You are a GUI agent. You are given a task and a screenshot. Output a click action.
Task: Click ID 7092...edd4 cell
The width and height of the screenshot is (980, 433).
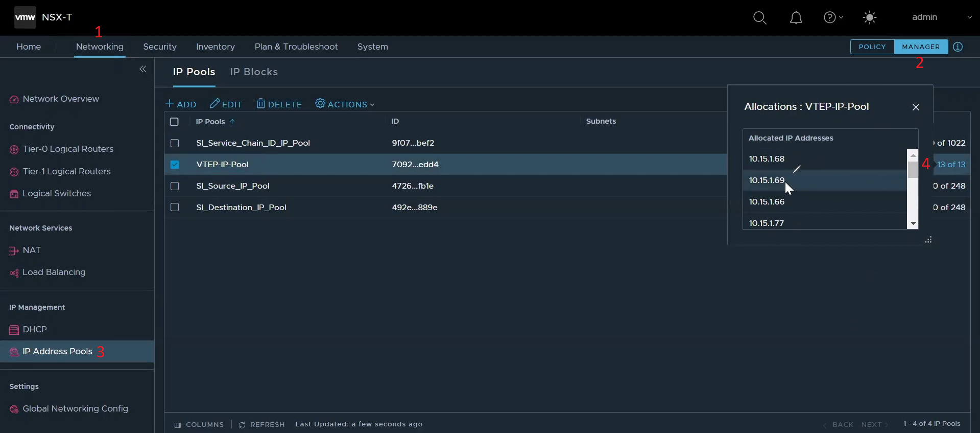[415, 165]
